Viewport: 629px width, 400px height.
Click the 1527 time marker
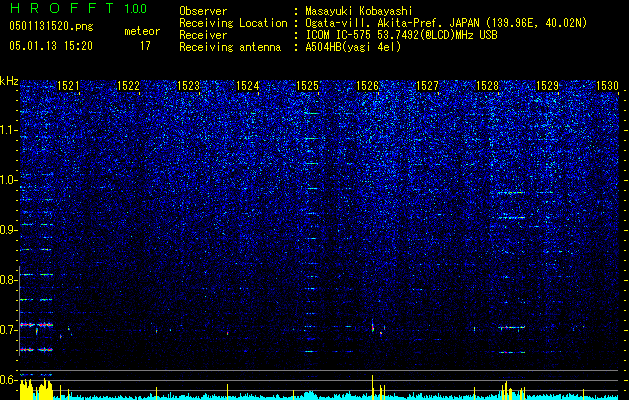tap(427, 86)
